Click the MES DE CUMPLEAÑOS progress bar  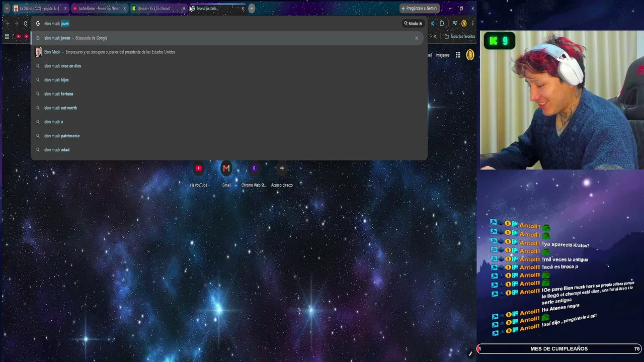click(559, 349)
